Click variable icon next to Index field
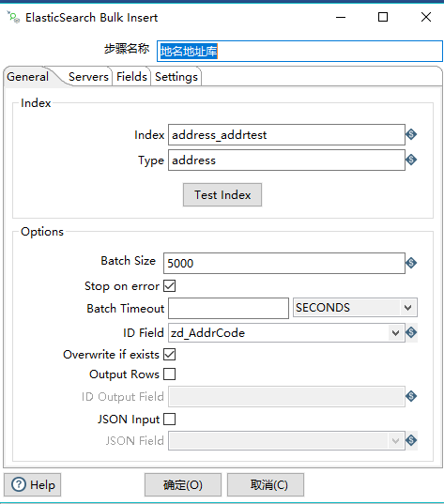 pyautogui.click(x=411, y=134)
